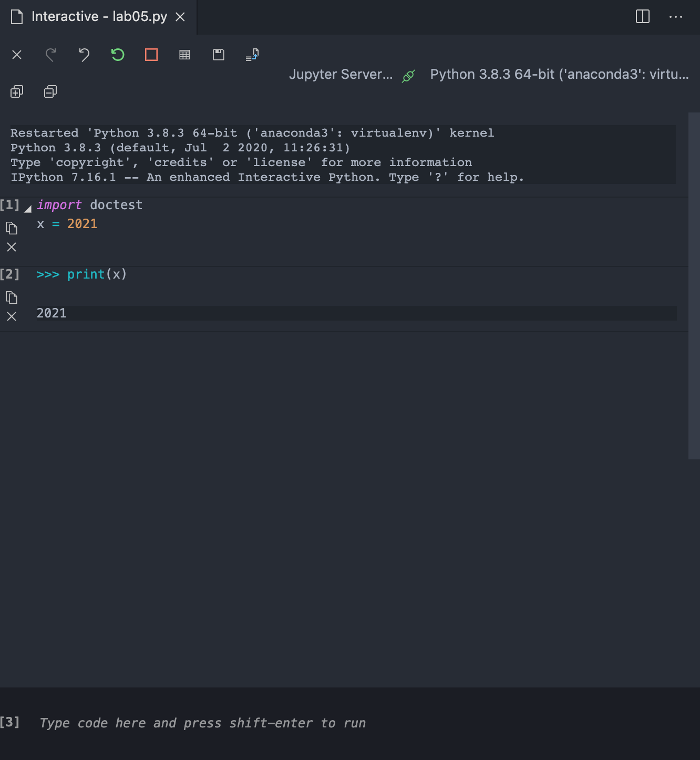Image resolution: width=700 pixels, height=760 pixels.
Task: Delete the print(x) cell
Action: (x=12, y=316)
